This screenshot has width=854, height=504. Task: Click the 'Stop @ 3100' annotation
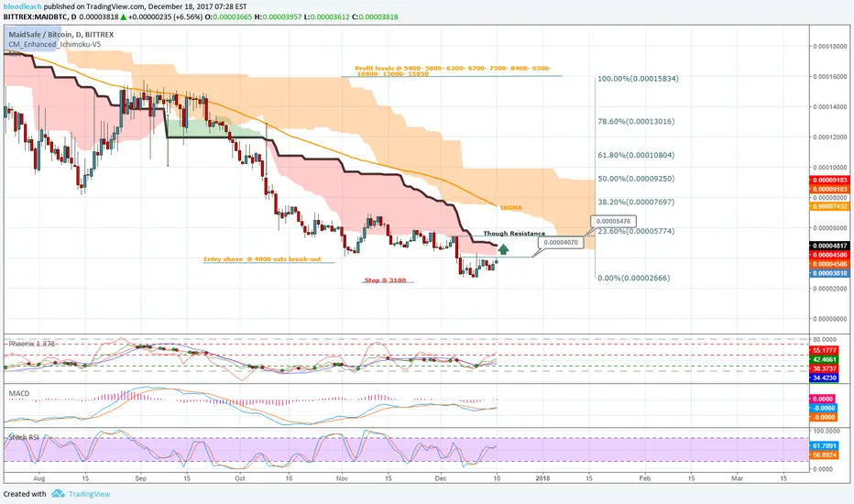coord(385,280)
